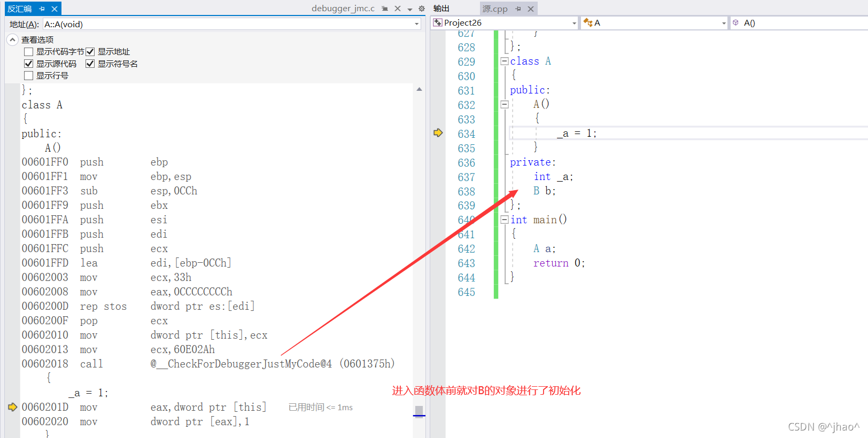
Task: Click 'A a;' in main function
Action: point(545,248)
